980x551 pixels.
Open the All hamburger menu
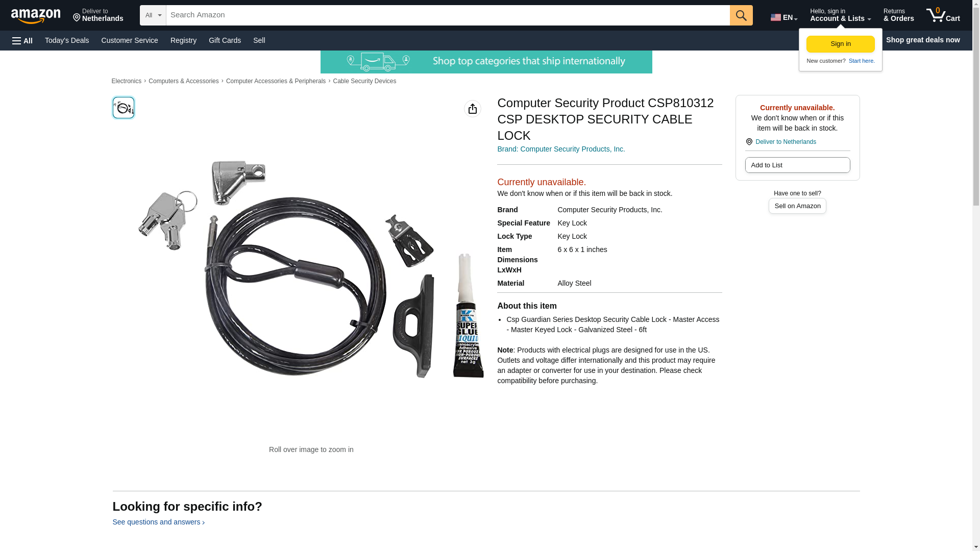tap(22, 41)
